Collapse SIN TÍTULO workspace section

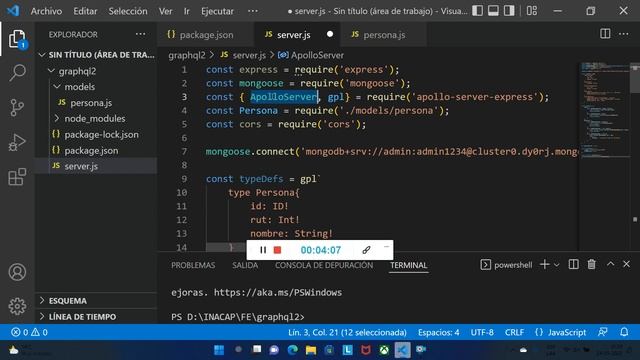(97, 55)
